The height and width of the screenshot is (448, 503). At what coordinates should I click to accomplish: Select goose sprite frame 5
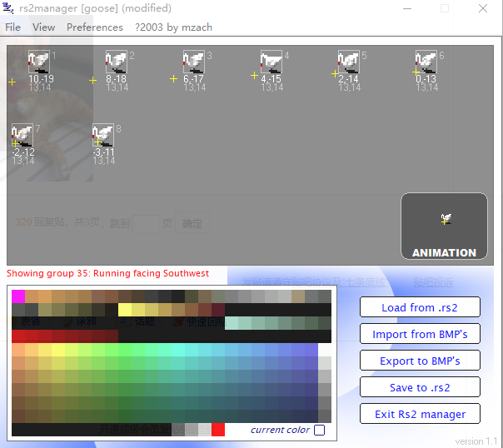(x=349, y=62)
